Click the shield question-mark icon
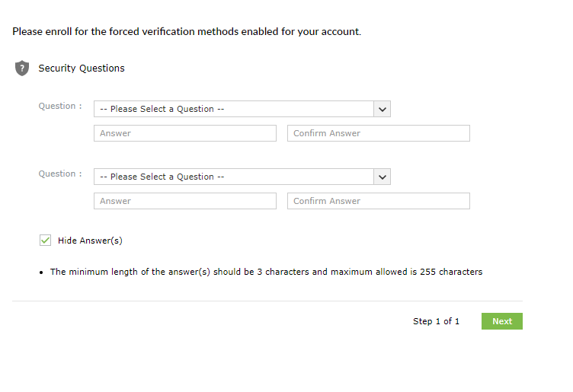The height and width of the screenshot is (392, 573). point(22,69)
